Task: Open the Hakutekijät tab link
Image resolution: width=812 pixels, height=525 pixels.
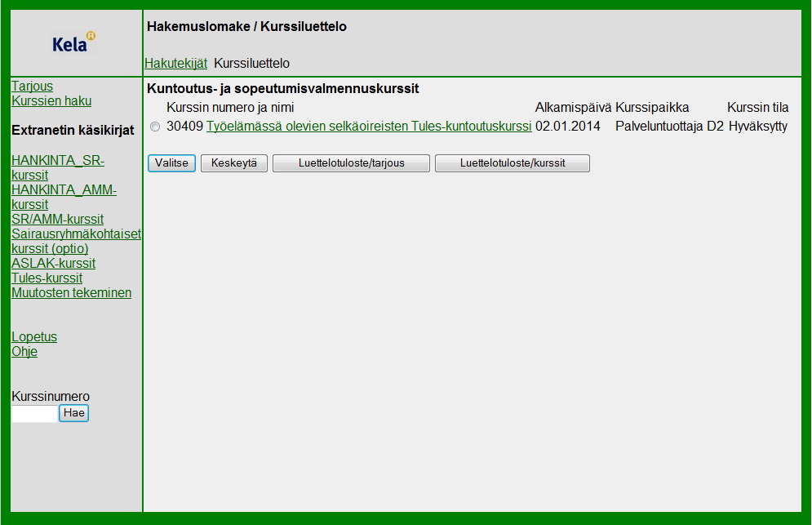Action: click(175, 63)
